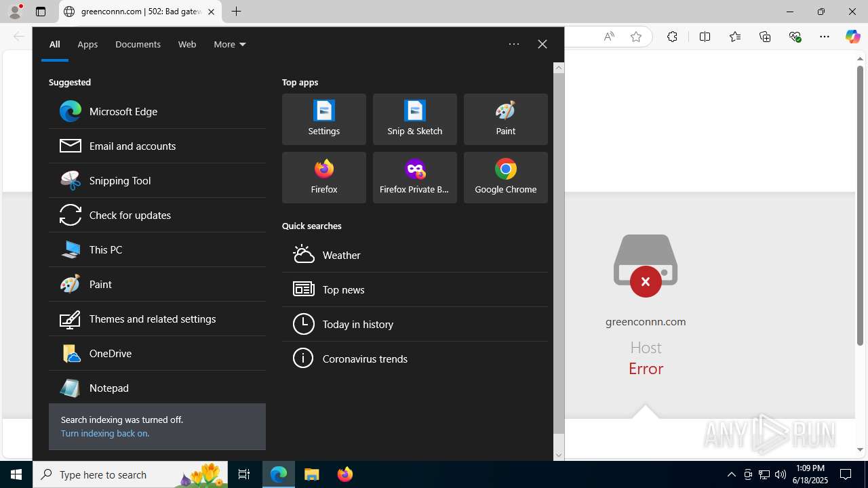Open the Edge profile icon

coord(15,12)
